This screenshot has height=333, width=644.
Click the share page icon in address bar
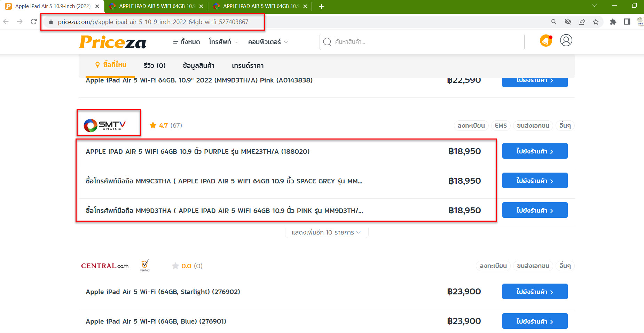click(582, 22)
